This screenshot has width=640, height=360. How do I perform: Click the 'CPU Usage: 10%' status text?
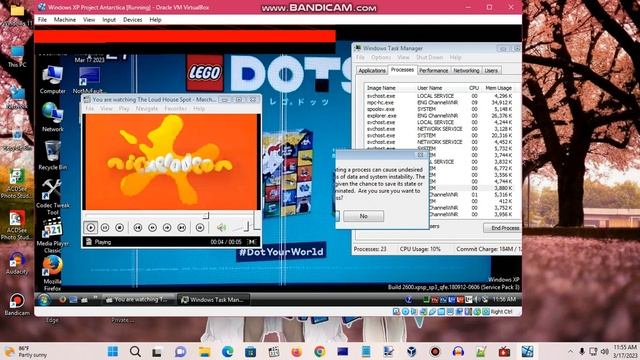[420, 249]
